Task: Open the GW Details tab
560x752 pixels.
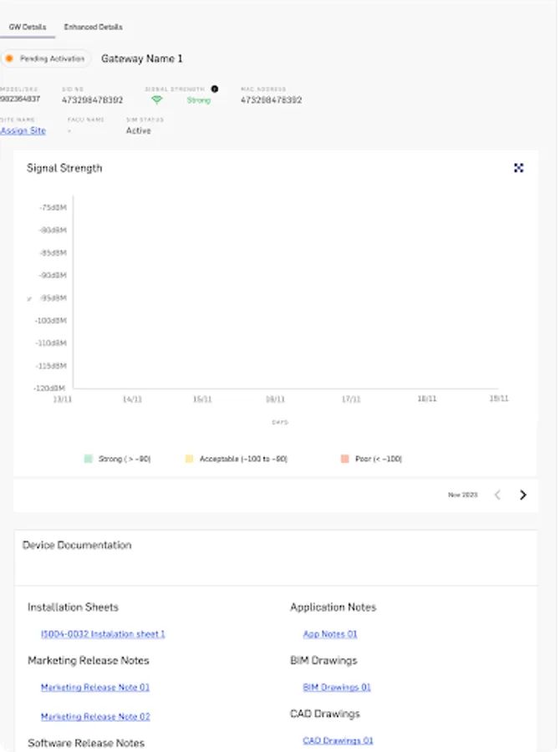Action: (x=28, y=26)
